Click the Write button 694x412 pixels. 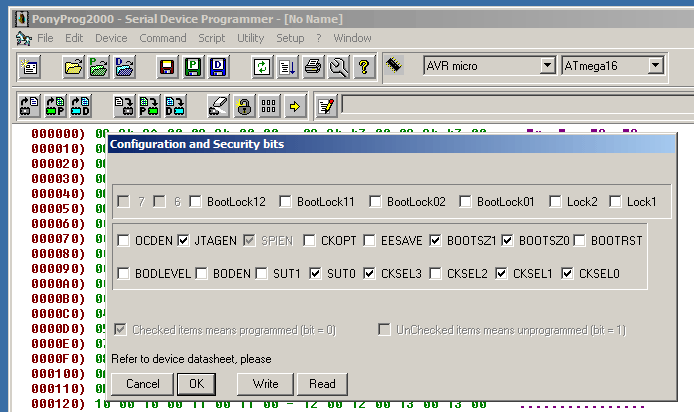265,384
